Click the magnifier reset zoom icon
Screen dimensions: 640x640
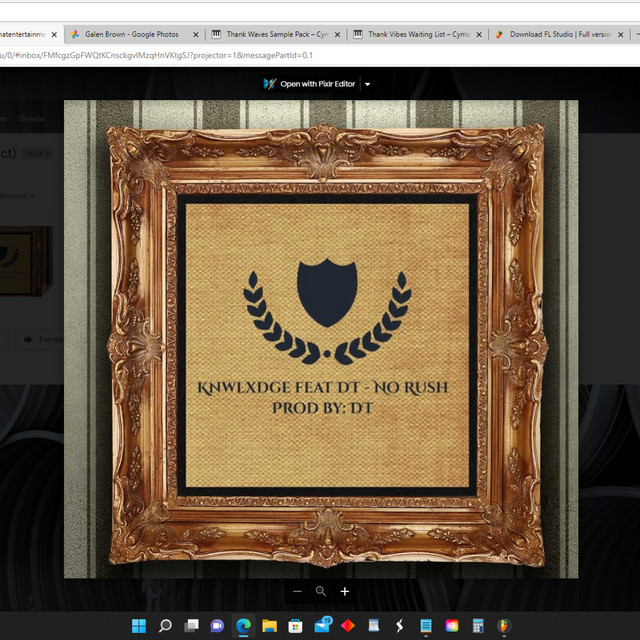321,592
